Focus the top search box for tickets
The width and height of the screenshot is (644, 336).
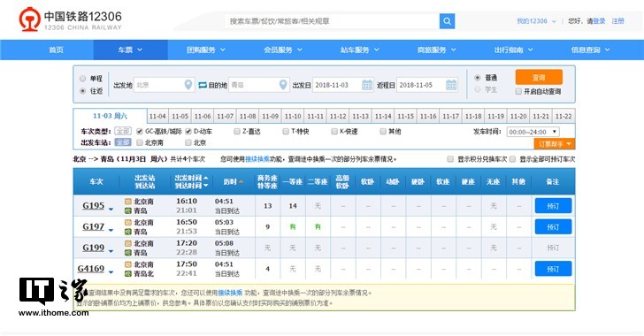click(x=332, y=21)
